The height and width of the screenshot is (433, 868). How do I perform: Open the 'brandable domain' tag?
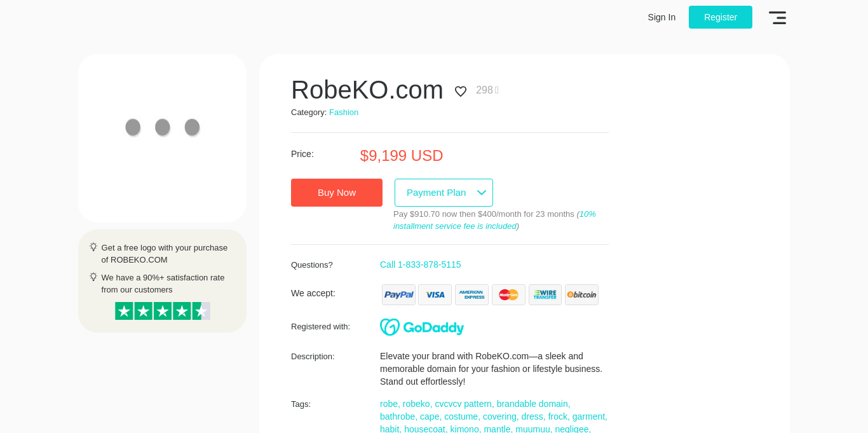point(533,404)
